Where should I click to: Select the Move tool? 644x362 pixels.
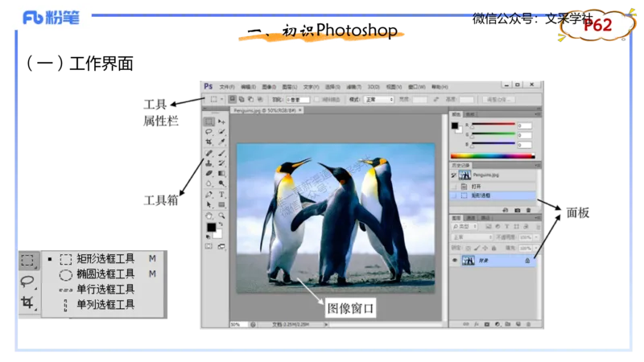[x=221, y=121]
